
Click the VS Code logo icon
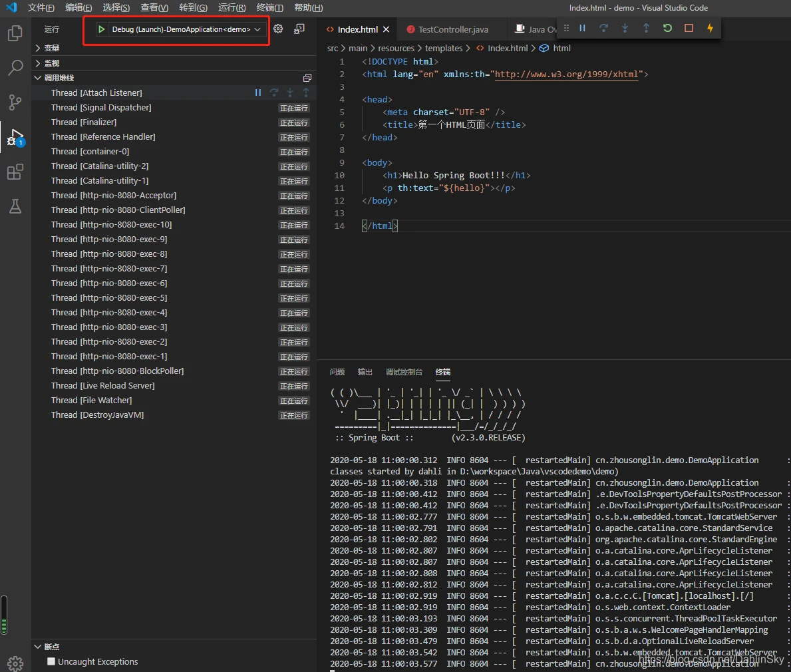point(11,7)
